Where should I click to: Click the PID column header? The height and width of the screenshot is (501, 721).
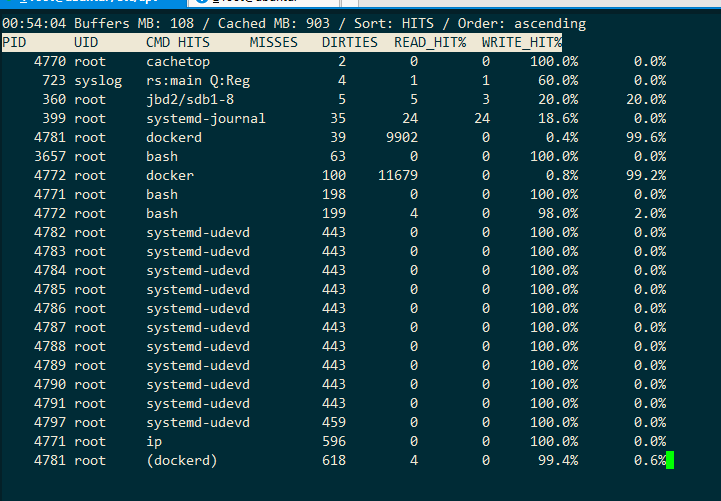point(14,42)
